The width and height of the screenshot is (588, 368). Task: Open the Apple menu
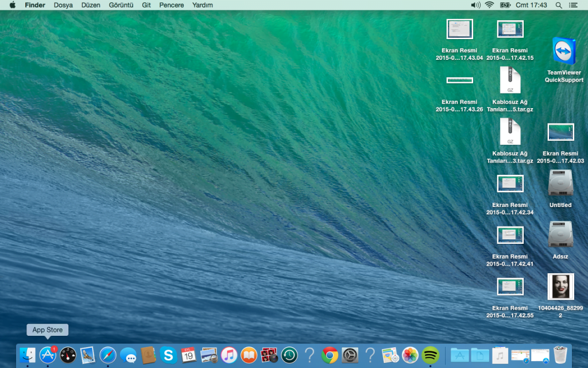click(x=12, y=5)
